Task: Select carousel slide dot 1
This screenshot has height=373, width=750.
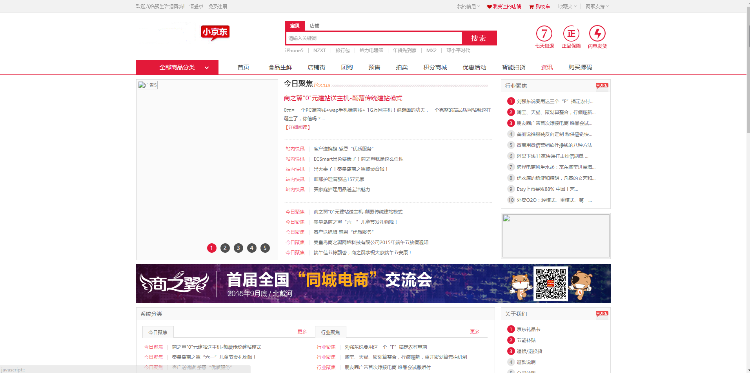Action: pos(212,248)
